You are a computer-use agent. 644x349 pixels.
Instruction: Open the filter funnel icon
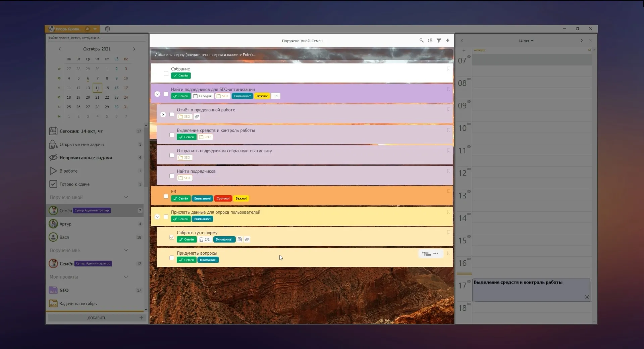439,41
